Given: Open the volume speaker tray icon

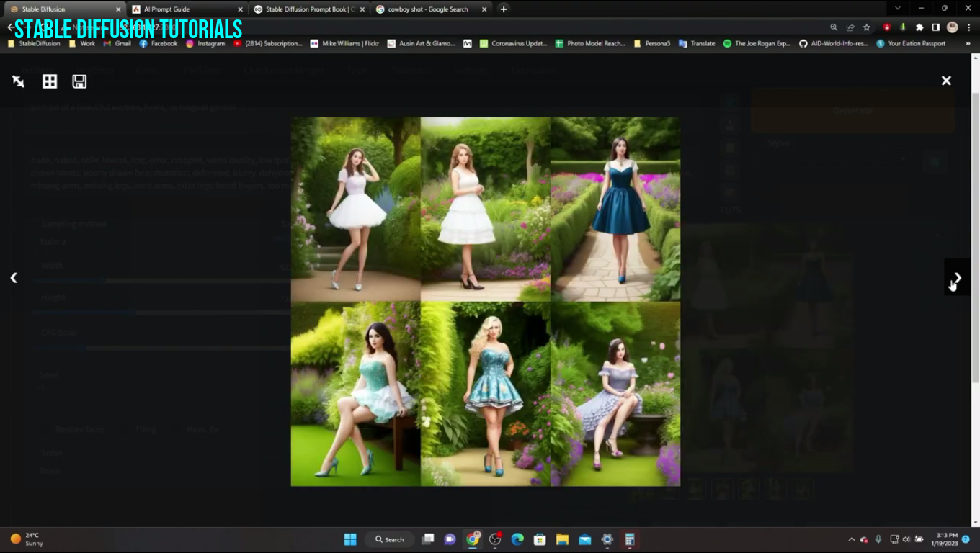Looking at the screenshot, I should (906, 539).
